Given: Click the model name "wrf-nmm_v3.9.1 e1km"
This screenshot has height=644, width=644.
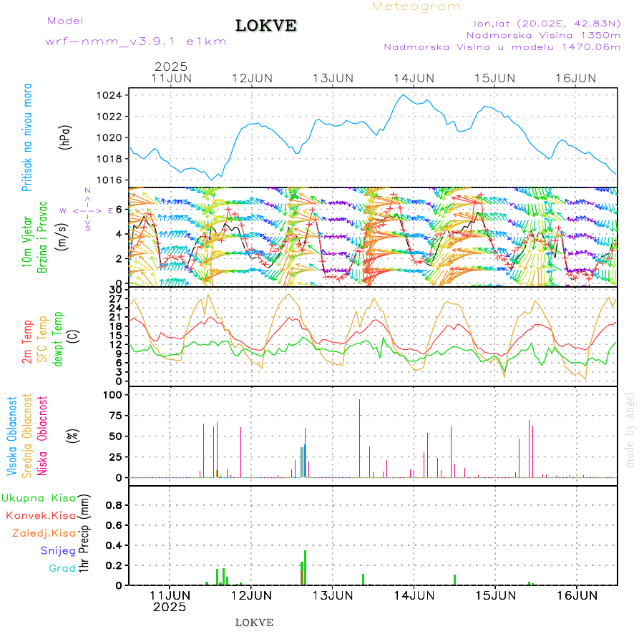Looking at the screenshot, I should coord(136,42).
